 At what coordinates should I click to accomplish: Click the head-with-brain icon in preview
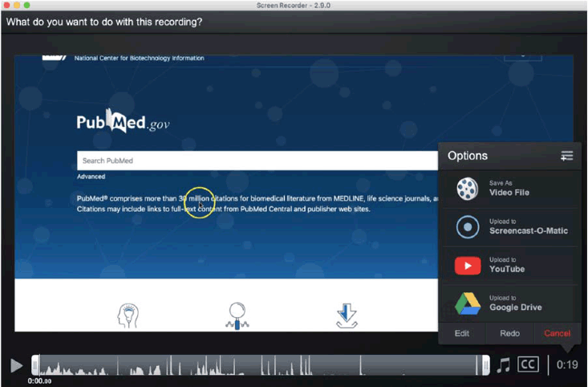point(128,316)
